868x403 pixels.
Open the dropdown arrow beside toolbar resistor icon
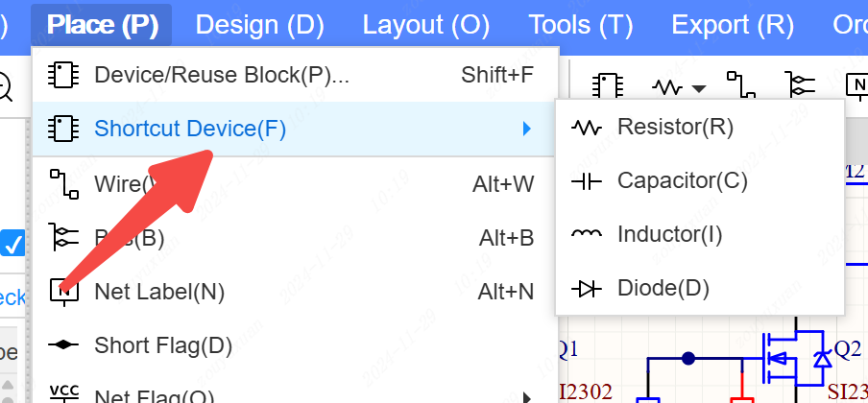point(699,88)
